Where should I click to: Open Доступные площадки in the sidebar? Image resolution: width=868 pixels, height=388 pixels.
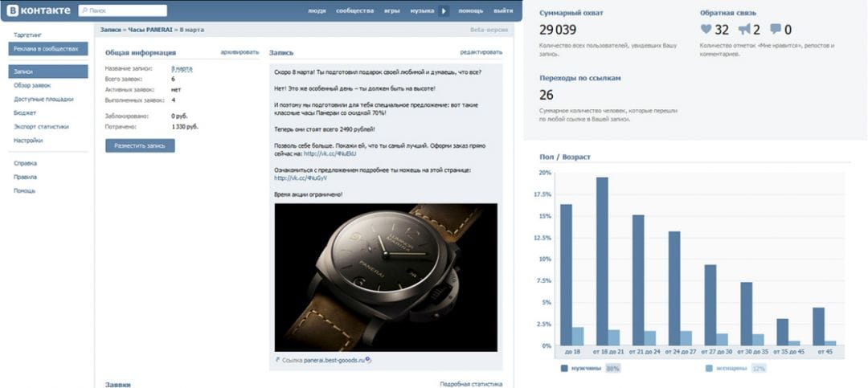[x=43, y=99]
